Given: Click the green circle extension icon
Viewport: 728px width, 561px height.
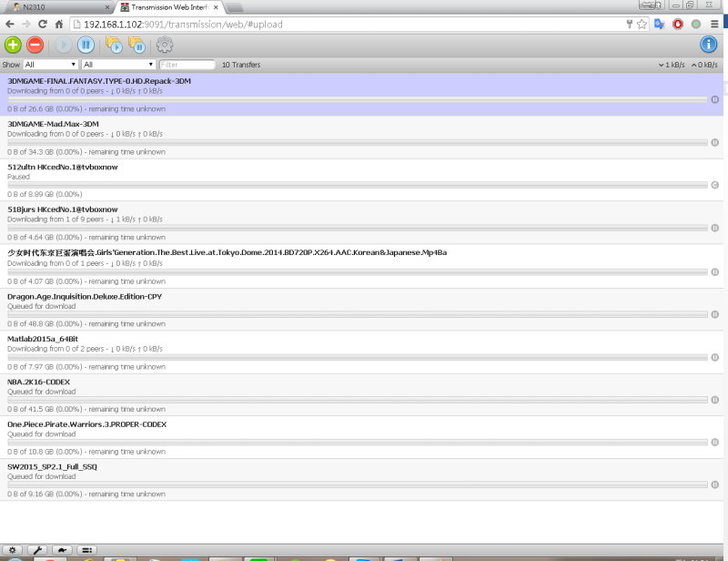Looking at the screenshot, I should click(x=696, y=24).
